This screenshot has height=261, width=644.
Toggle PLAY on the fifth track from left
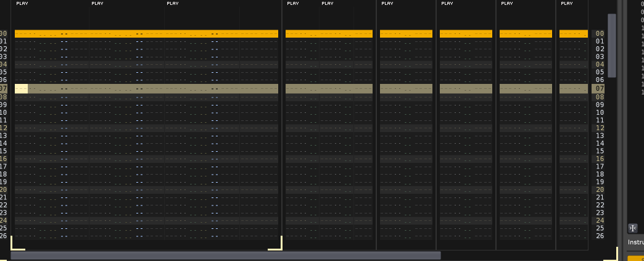[328, 4]
